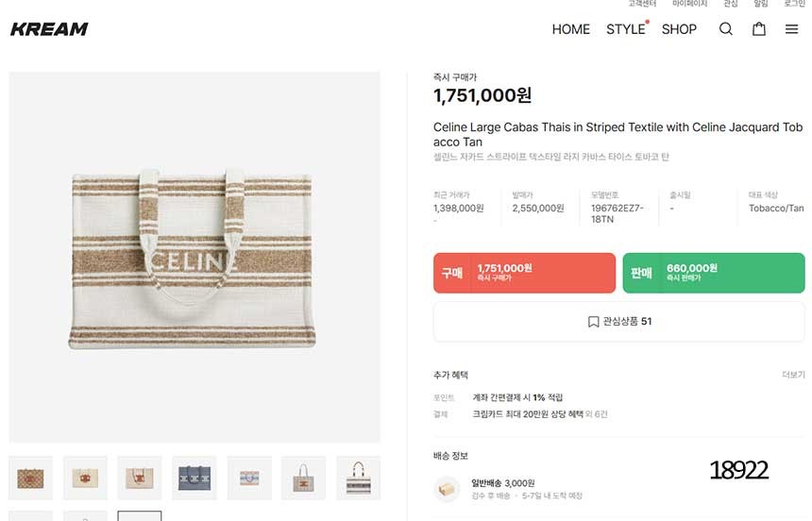The height and width of the screenshot is (521, 812).
Task: Select first brown patterned bag thumbnail
Action: (30, 478)
